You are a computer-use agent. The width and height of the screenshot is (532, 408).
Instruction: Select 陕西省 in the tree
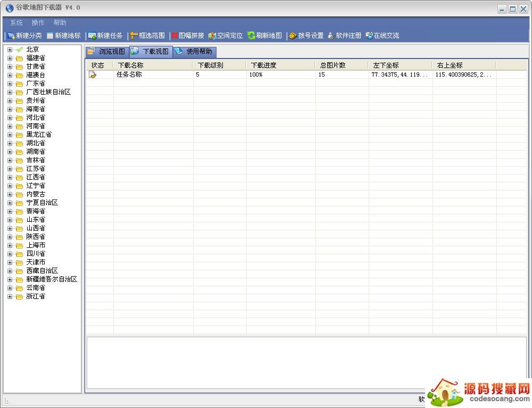36,237
